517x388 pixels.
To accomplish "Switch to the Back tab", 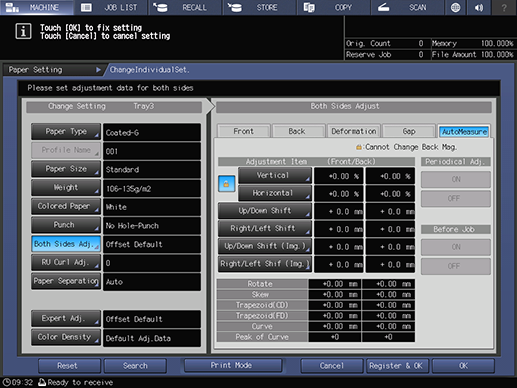I will [298, 131].
